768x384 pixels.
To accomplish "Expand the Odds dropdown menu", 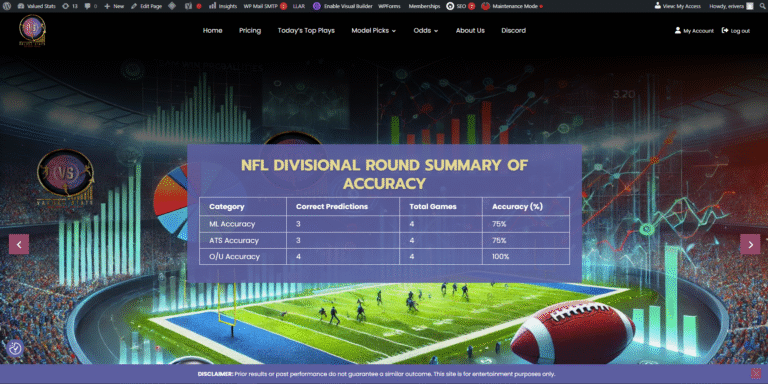I will [x=426, y=30].
